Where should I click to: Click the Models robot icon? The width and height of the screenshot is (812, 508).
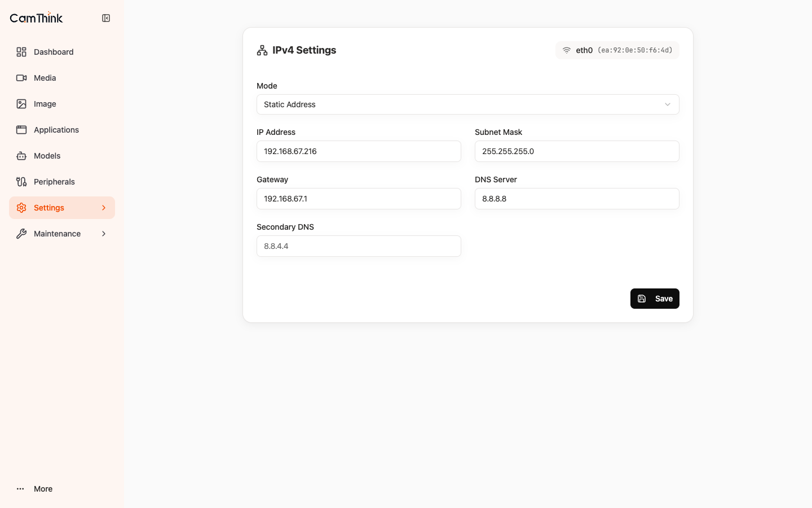tap(21, 156)
